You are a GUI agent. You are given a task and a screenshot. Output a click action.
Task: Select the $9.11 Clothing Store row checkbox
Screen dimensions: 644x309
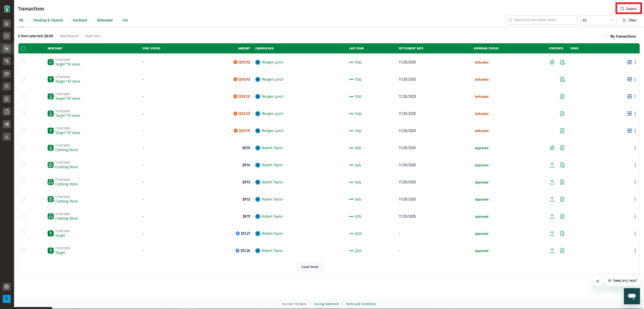[23, 216]
